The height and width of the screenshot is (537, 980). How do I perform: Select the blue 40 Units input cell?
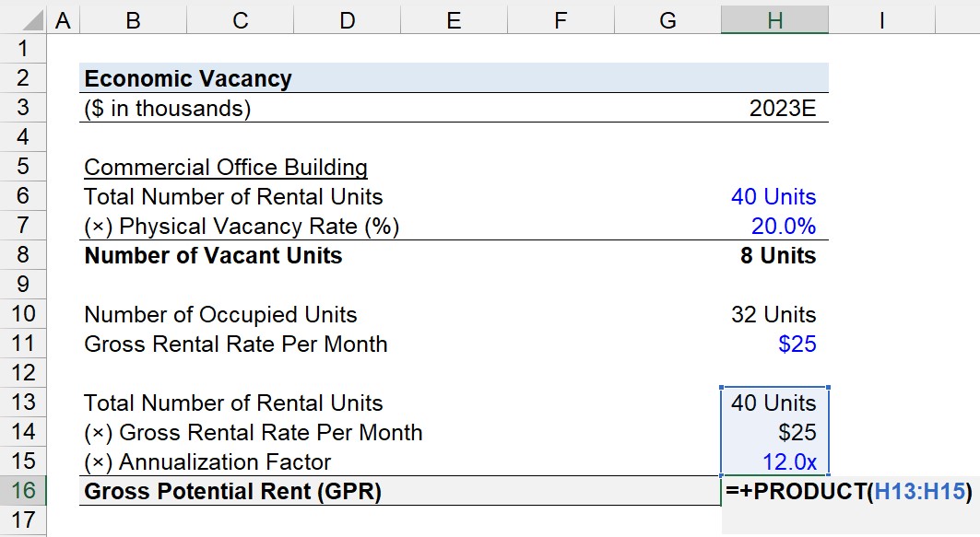coord(773,197)
